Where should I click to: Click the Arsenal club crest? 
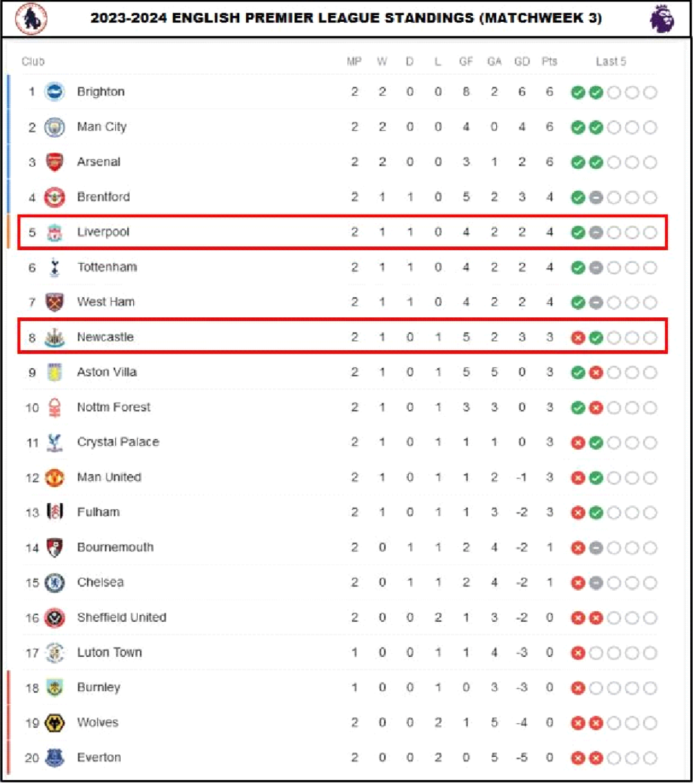[54, 162]
